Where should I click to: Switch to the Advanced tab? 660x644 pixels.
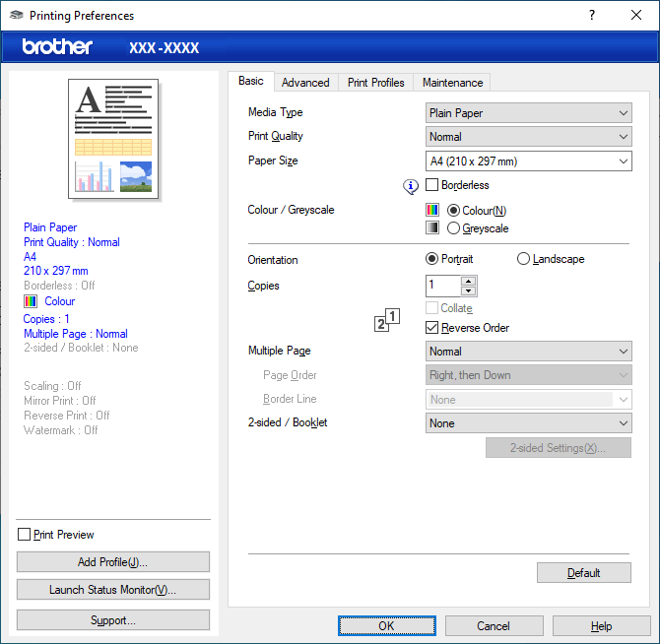305,83
